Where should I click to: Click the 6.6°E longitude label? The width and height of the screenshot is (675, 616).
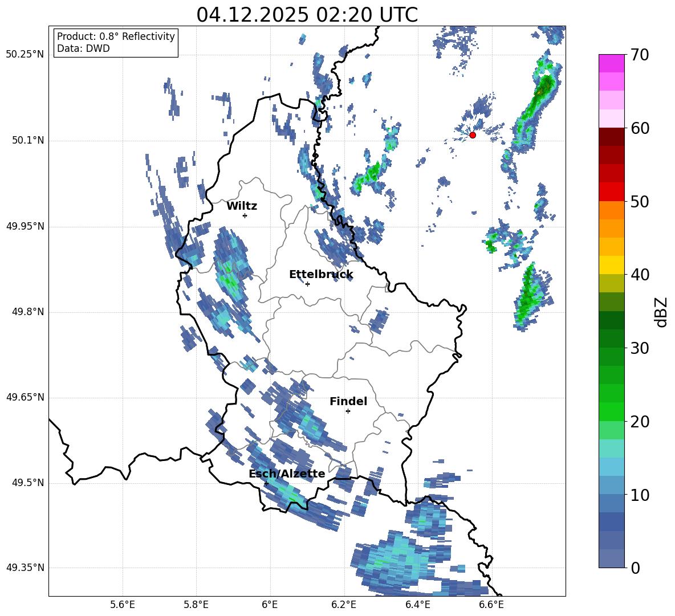(491, 605)
